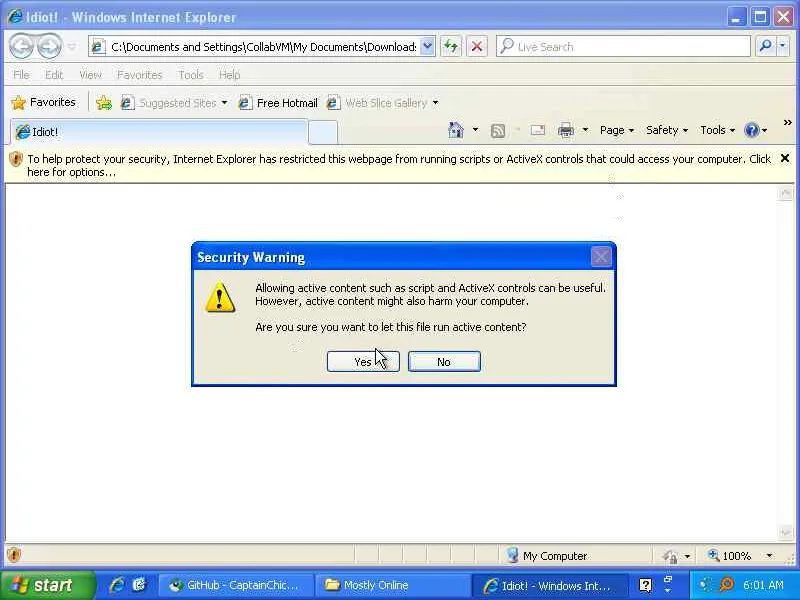This screenshot has width=800, height=600.
Task: Click the Idiot! - Windows Int taskbar button
Action: point(548,585)
